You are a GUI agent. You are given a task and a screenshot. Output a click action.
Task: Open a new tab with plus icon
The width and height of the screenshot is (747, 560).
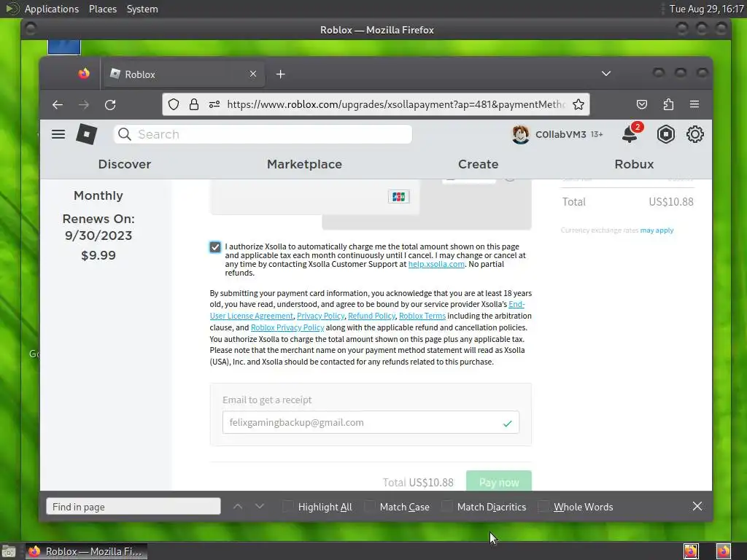tap(281, 74)
